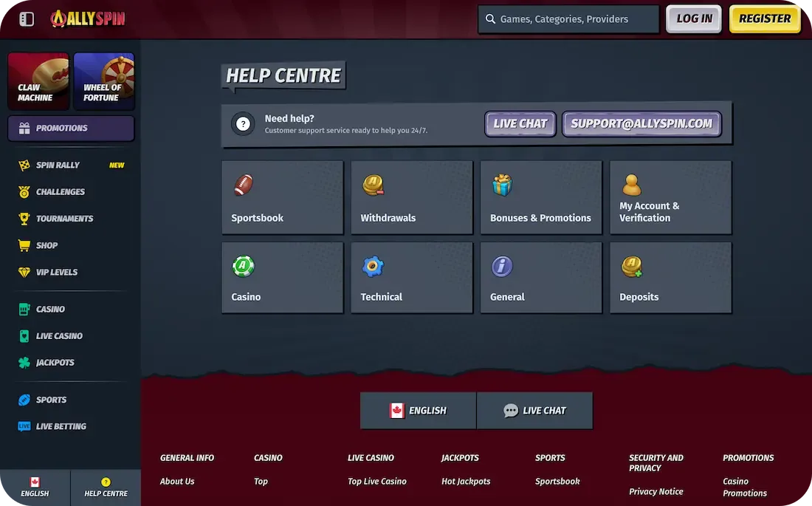Click the NEW badge beside Spin Rally
This screenshot has height=506, width=812.
tap(117, 165)
